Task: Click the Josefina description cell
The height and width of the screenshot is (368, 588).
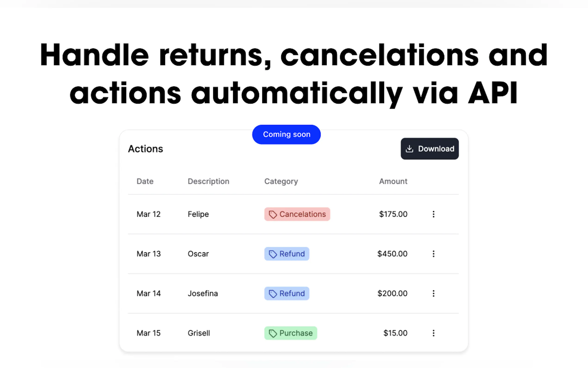Action: [x=203, y=294]
